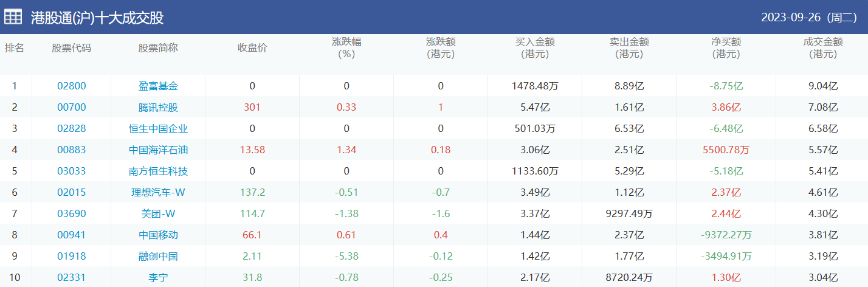
Task: Select 恒生中国企业 stock name
Action: tap(158, 129)
